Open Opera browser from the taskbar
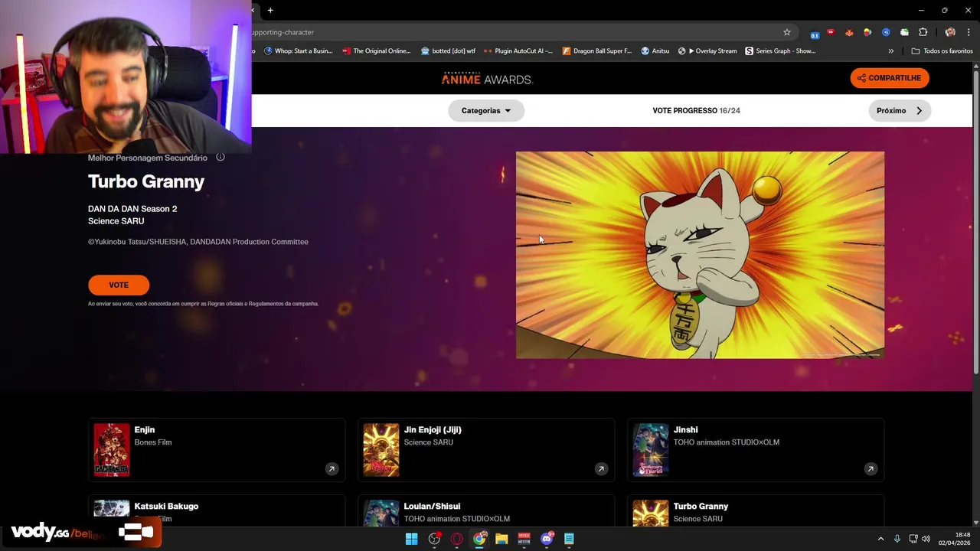Screen dimensions: 980x551 tap(457, 539)
